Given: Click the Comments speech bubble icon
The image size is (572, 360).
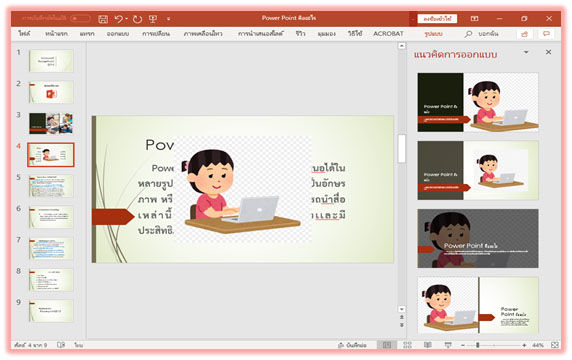Looking at the screenshot, I should click(x=546, y=34).
